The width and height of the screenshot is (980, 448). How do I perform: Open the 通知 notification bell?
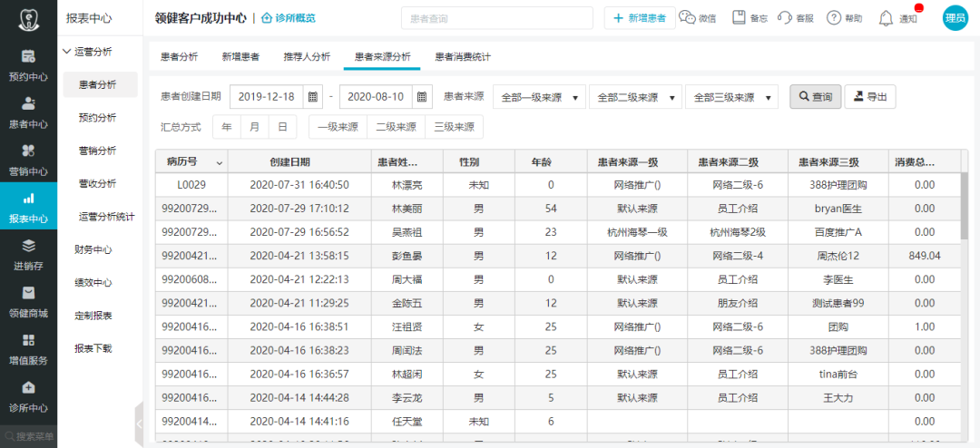click(x=886, y=18)
